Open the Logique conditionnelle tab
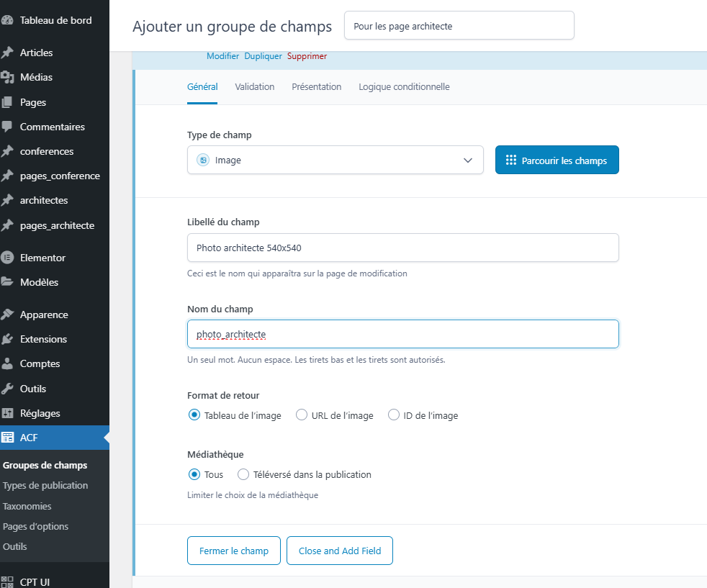This screenshot has height=588, width=707. pyautogui.click(x=404, y=87)
